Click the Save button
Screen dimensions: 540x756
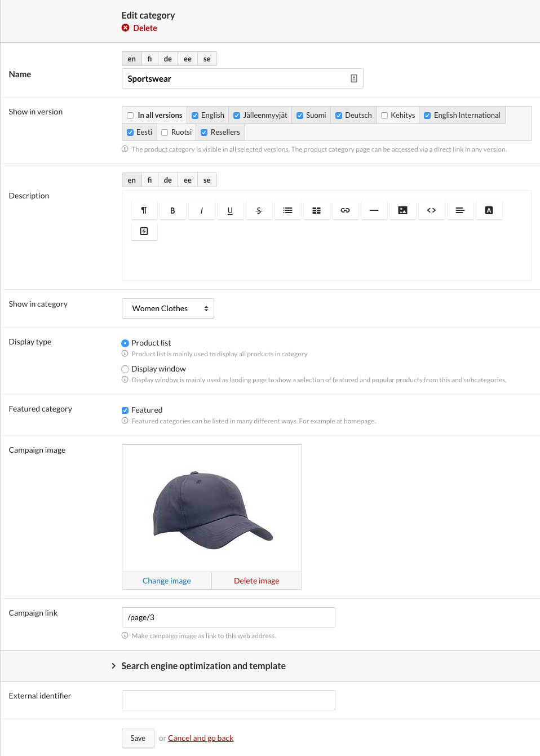138,738
